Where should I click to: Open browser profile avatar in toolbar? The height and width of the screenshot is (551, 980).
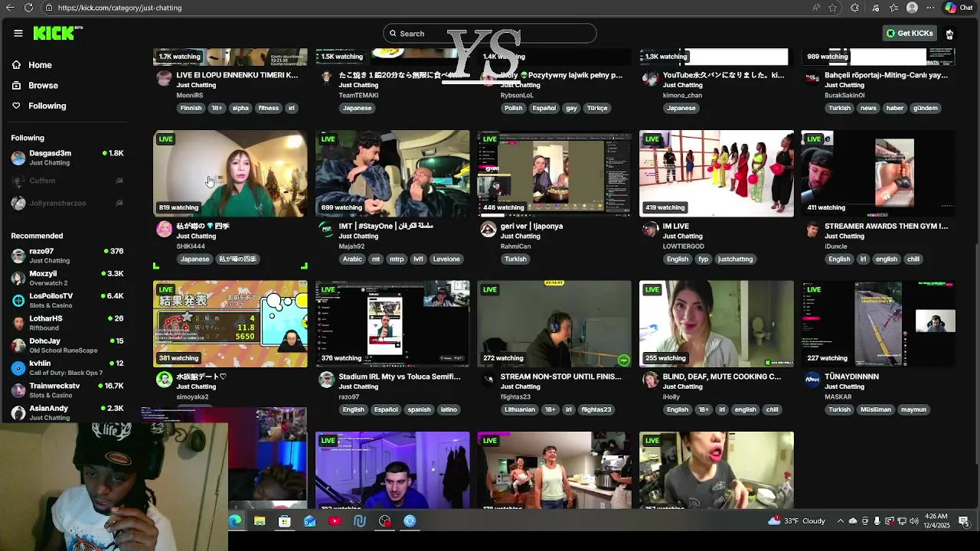pyautogui.click(x=912, y=8)
